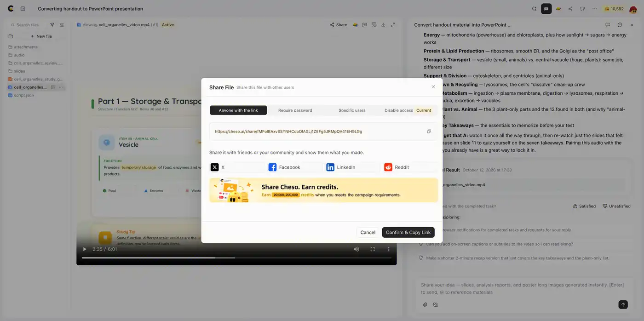
Task: Open the user avatar menu
Action: 633,9
